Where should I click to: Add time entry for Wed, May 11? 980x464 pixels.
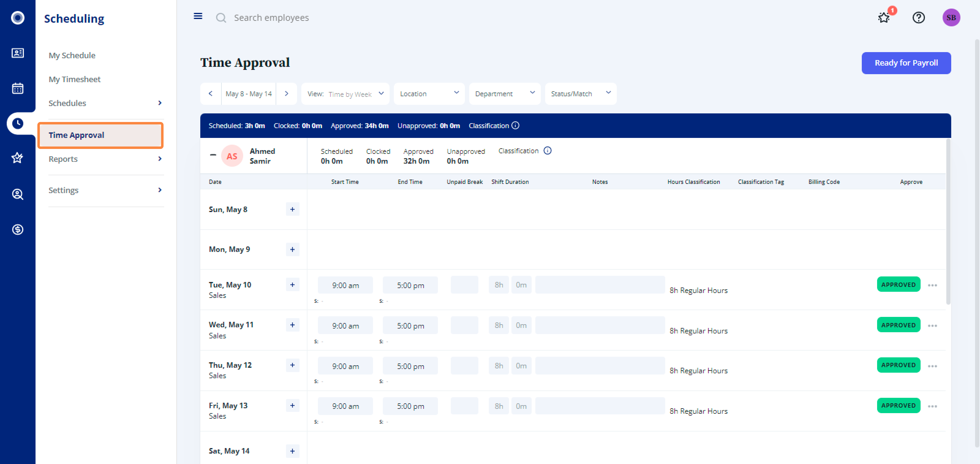tap(292, 325)
